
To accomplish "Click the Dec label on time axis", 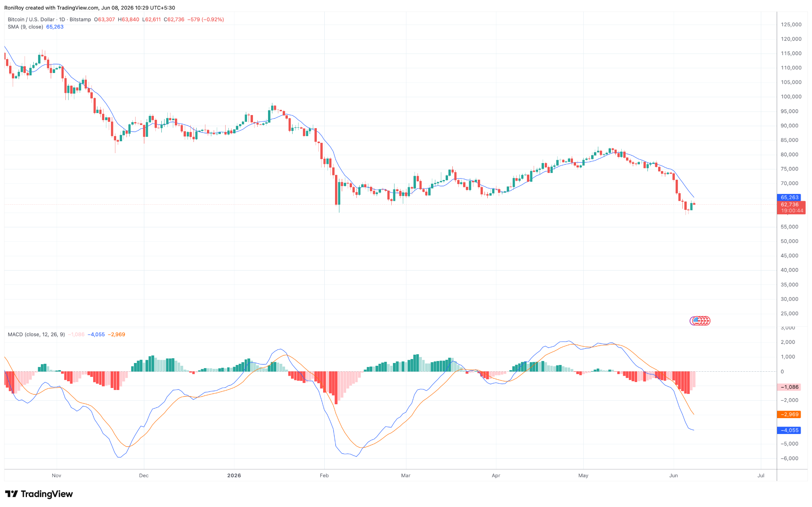I will [144, 475].
